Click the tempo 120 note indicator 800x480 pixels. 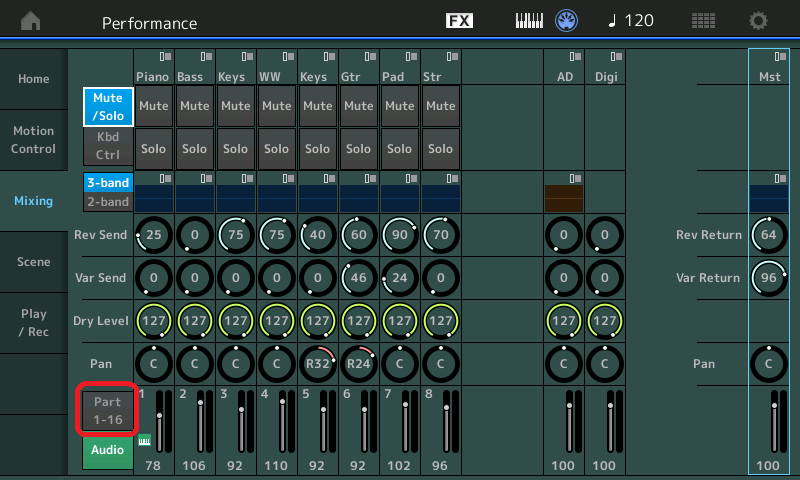[631, 21]
